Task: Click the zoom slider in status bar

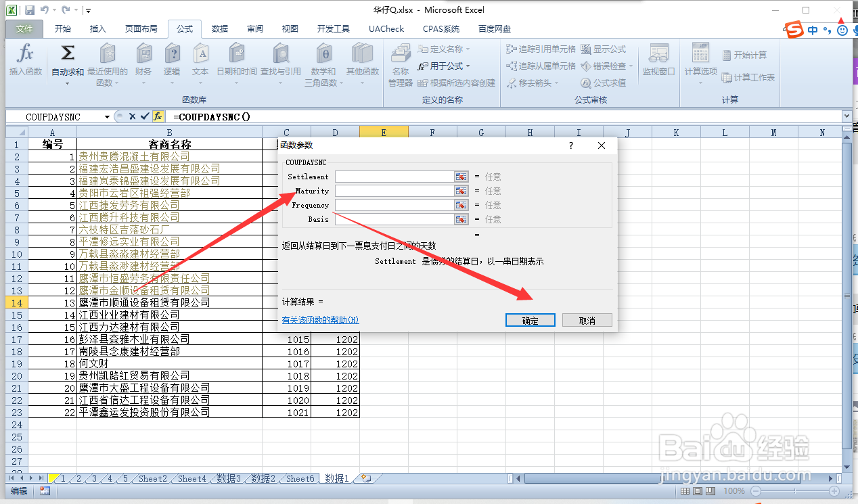Action: [x=794, y=491]
